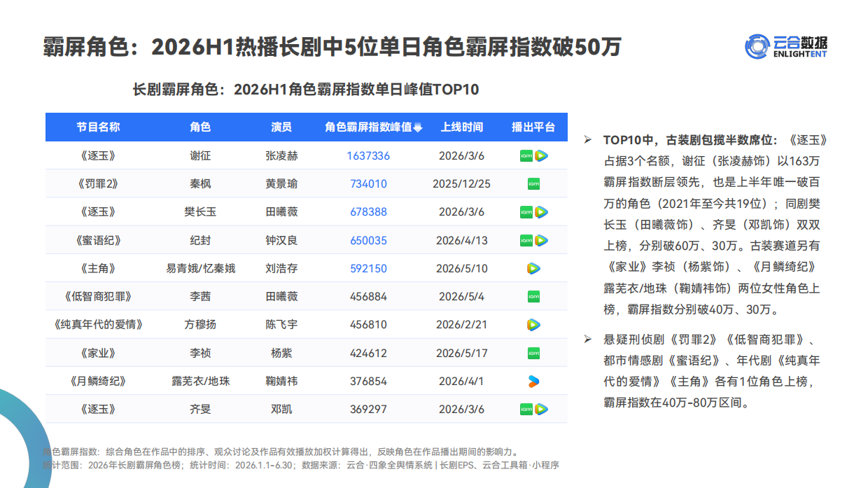Click the role name 樊长玉
Viewport: 868px width, 488px height.
[x=200, y=212]
